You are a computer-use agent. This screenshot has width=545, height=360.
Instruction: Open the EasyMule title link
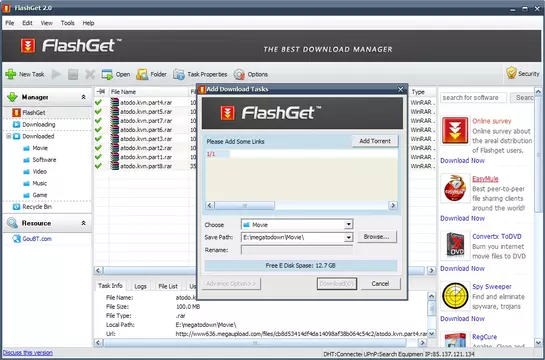point(485,179)
